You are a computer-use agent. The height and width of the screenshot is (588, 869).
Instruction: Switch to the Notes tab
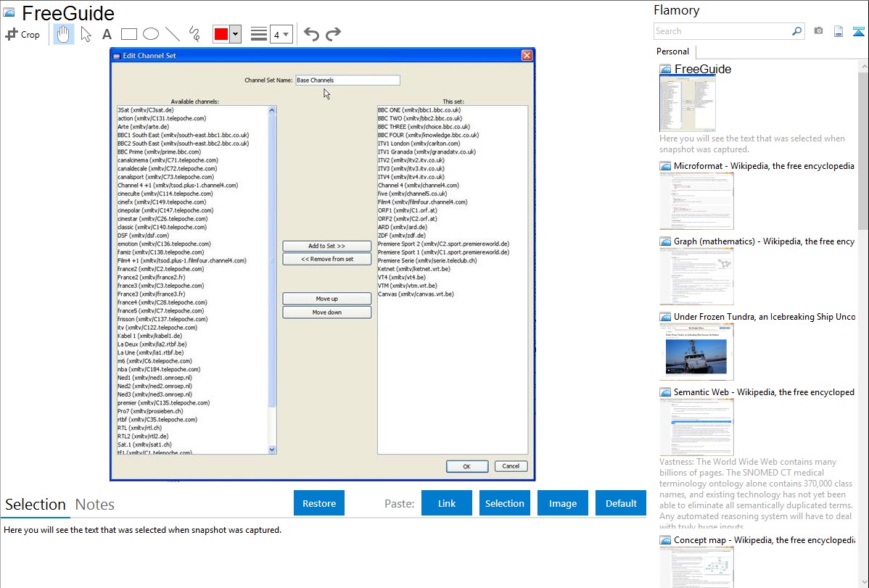pos(94,505)
